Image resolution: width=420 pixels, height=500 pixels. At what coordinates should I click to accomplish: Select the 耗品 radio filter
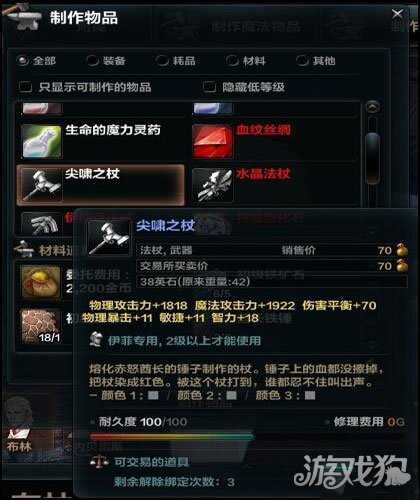point(163,61)
